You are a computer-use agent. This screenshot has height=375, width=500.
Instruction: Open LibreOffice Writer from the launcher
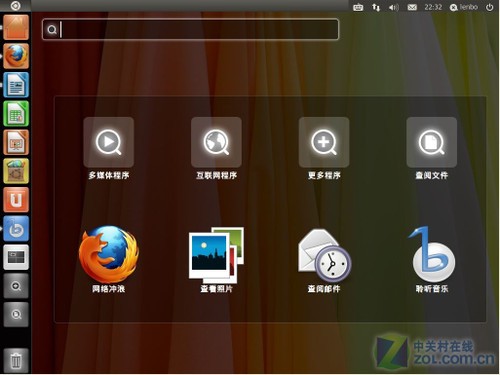click(16, 85)
